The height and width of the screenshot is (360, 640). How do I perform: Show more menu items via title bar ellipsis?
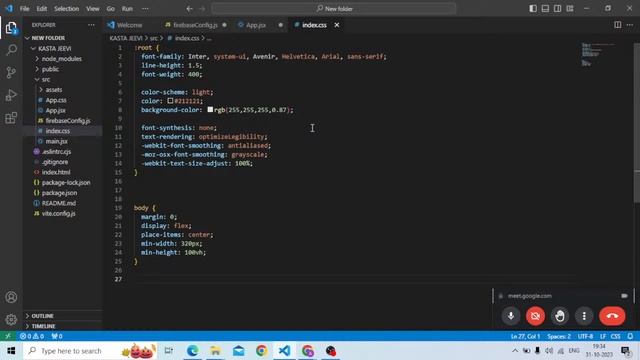(x=145, y=9)
